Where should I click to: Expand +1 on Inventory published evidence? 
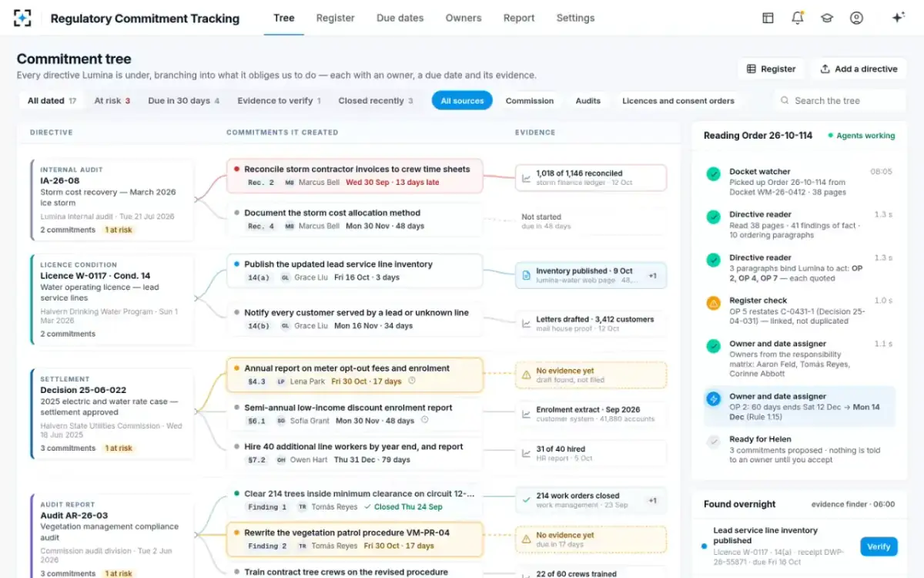(x=652, y=275)
